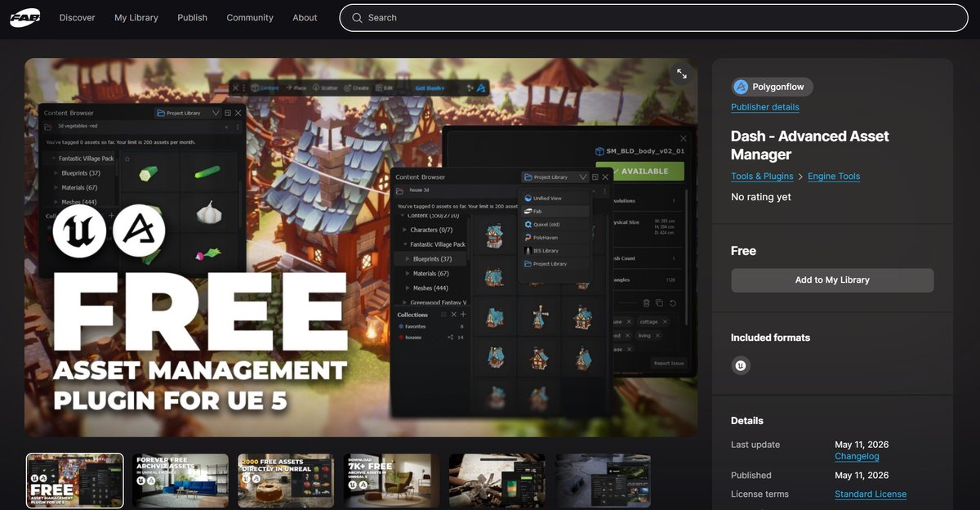The height and width of the screenshot is (510, 980).
Task: Open the Standard License link
Action: 871,494
